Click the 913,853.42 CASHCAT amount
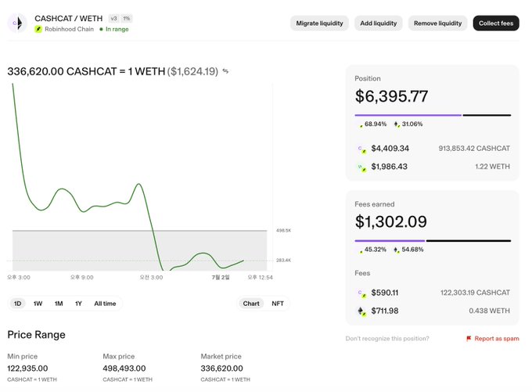Viewport: 532px width, 392px height. pos(474,149)
